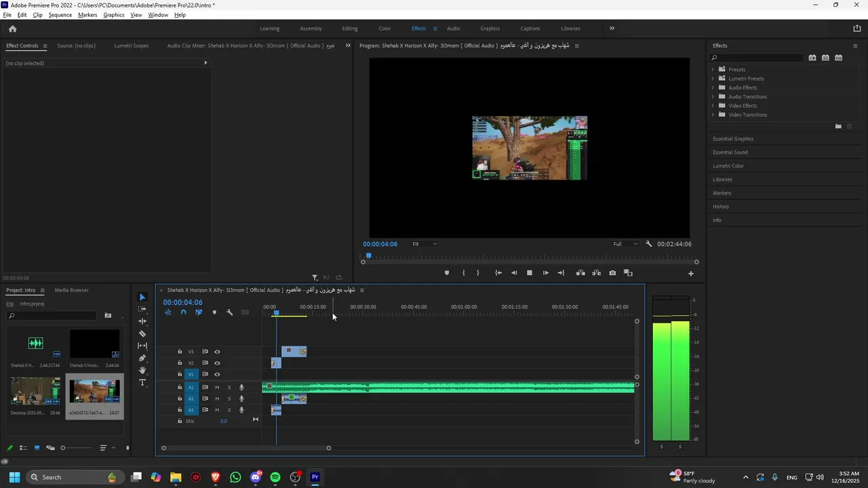Switch to the Editing workspace
The width and height of the screenshot is (868, 488).
[x=350, y=28]
